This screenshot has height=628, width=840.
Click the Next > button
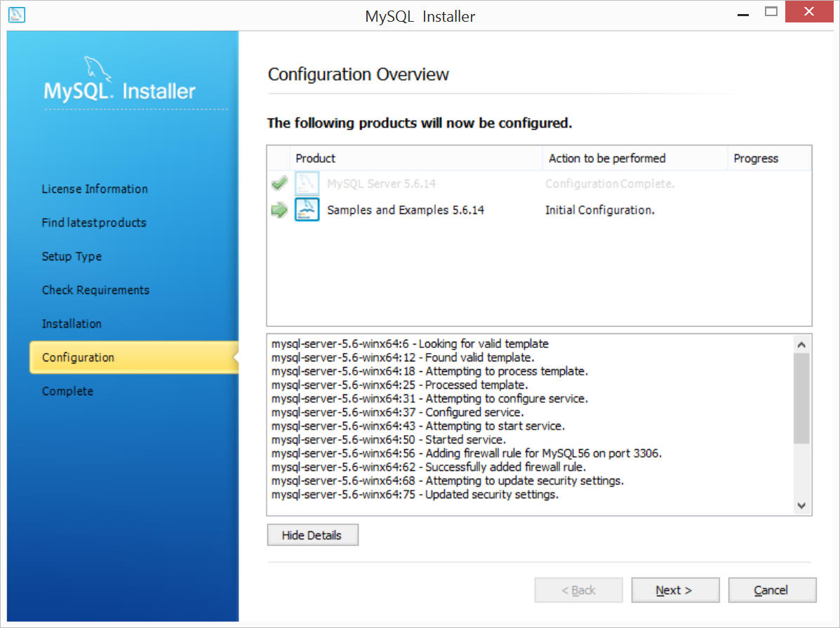675,590
